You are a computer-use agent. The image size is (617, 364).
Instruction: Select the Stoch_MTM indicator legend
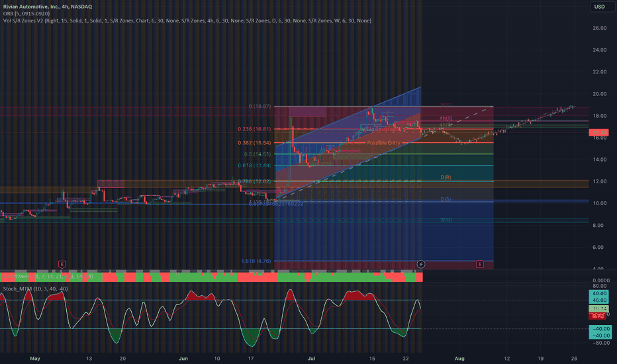(35, 289)
